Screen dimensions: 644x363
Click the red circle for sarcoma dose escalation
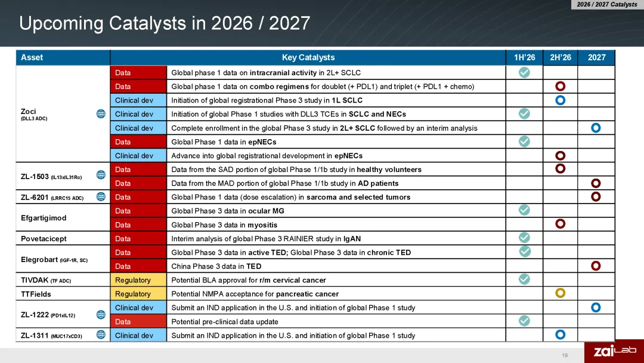tap(596, 196)
